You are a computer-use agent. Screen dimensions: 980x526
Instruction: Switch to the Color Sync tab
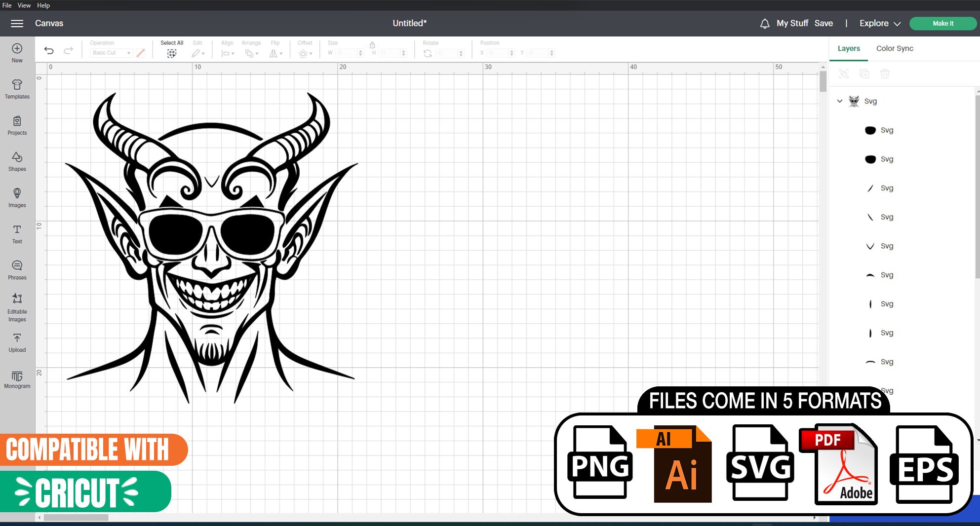coord(895,48)
